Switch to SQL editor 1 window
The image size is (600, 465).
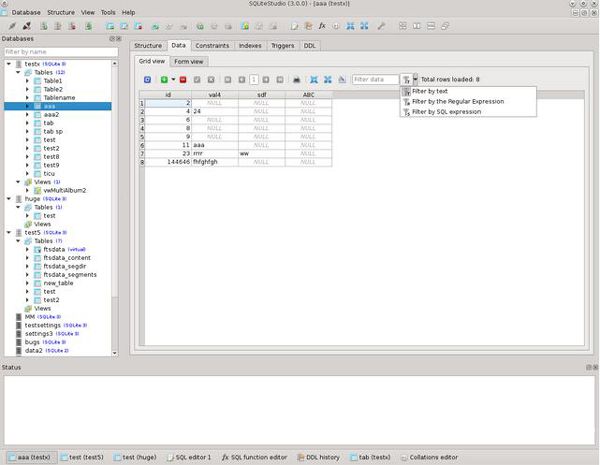click(189, 457)
